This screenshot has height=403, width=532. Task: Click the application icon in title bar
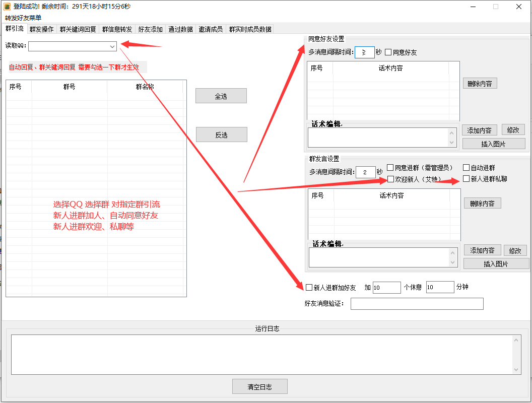pyautogui.click(x=7, y=7)
